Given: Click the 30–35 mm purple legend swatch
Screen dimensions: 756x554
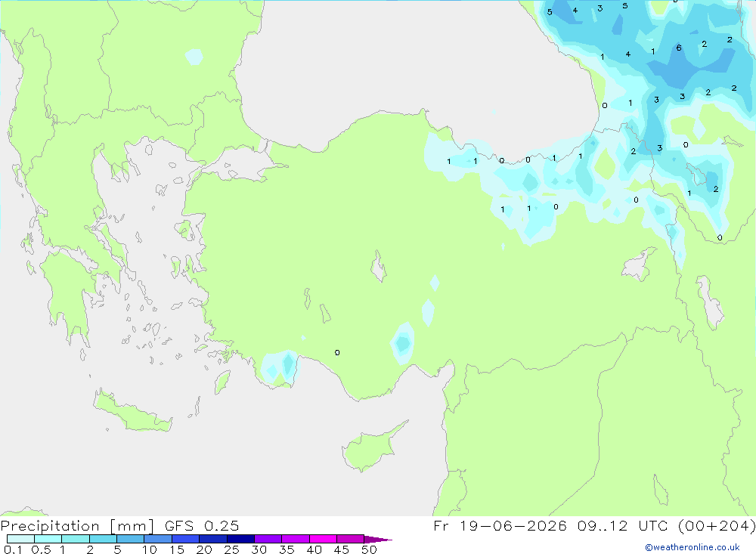Looking at the screenshot, I should pos(268,539).
